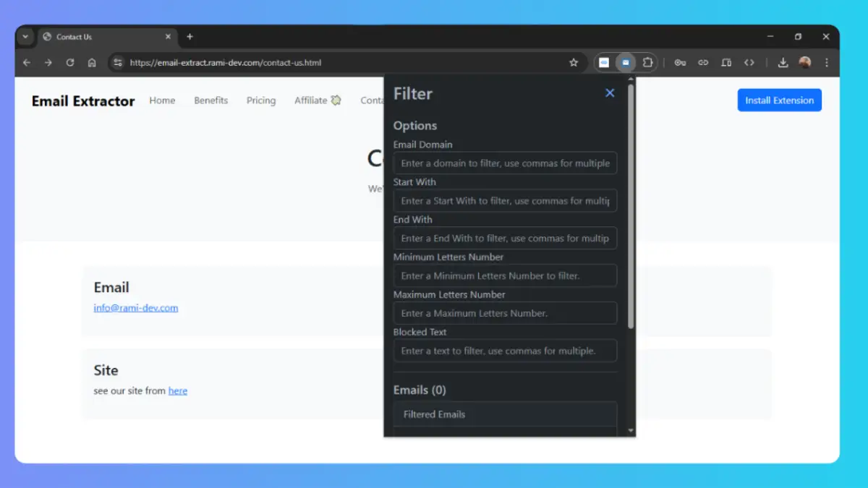The height and width of the screenshot is (488, 868).
Task: Reload the Contact Us page
Action: [x=70, y=63]
